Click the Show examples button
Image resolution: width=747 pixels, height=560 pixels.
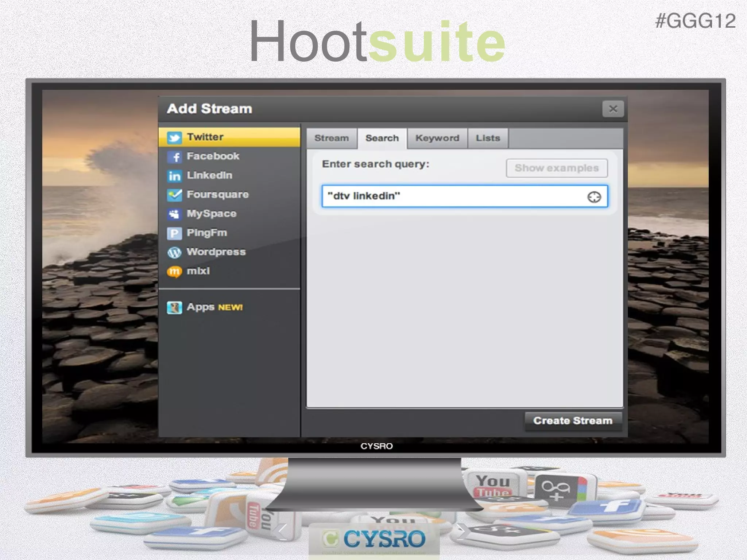point(557,168)
